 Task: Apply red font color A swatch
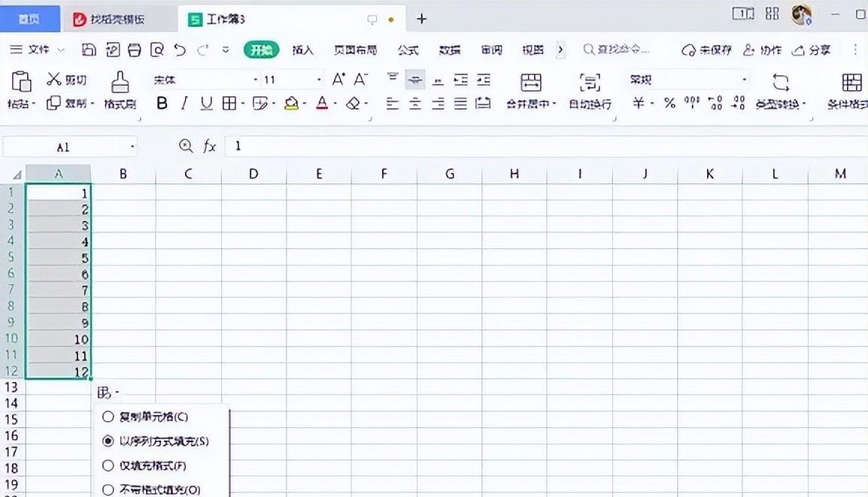[x=322, y=103]
